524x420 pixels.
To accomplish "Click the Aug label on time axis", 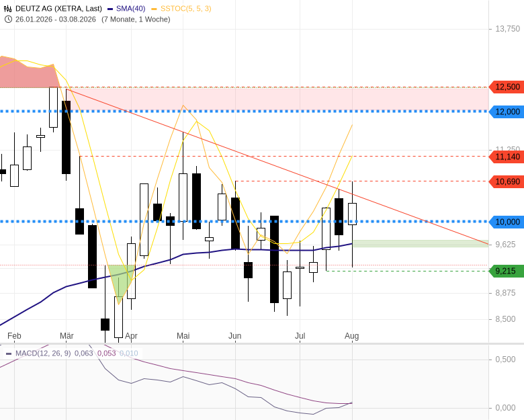I will point(352,336).
